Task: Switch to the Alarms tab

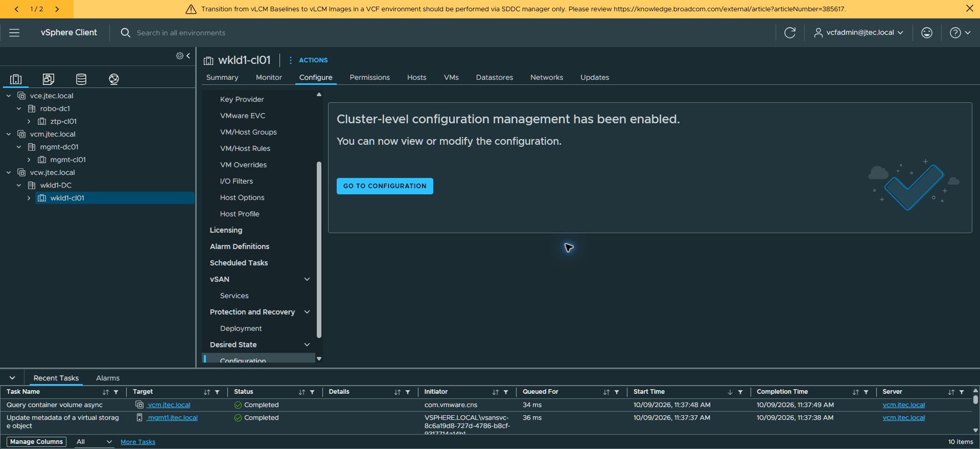Action: [108, 378]
